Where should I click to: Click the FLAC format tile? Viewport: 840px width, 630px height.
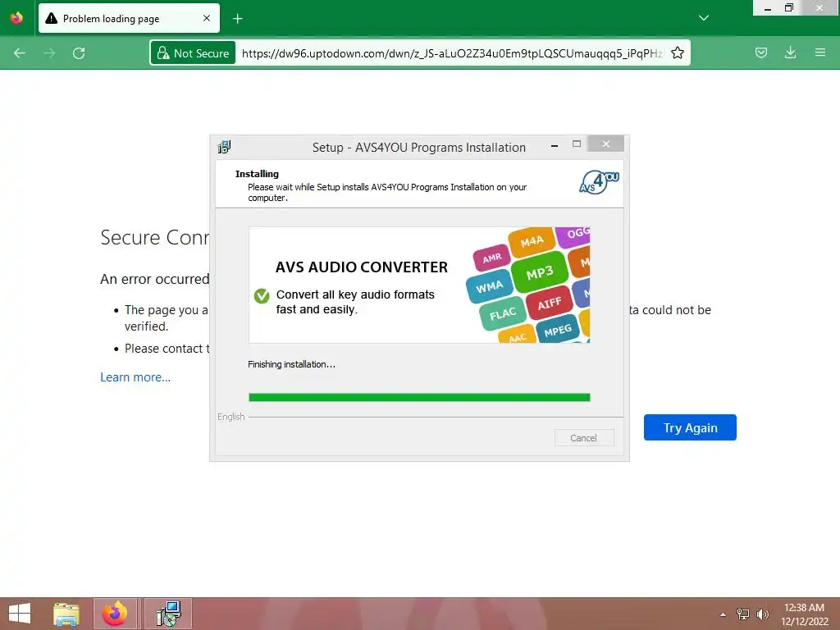point(503,313)
